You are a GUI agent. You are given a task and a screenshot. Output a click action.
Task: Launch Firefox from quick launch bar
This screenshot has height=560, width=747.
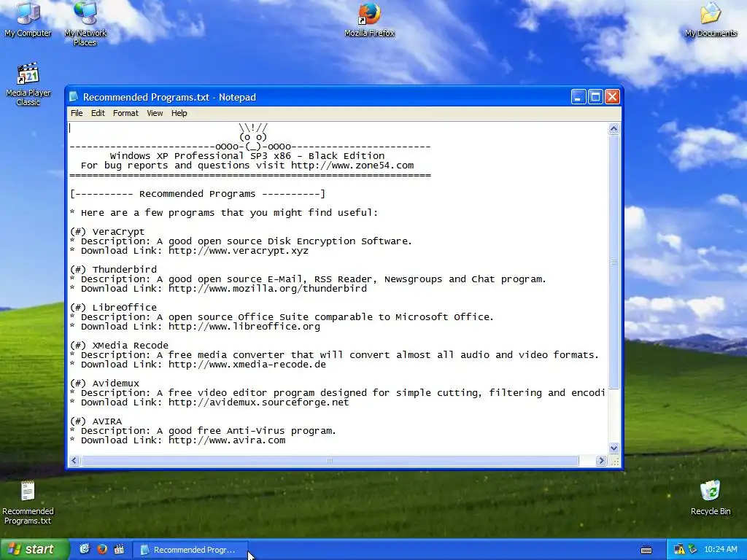[102, 550]
